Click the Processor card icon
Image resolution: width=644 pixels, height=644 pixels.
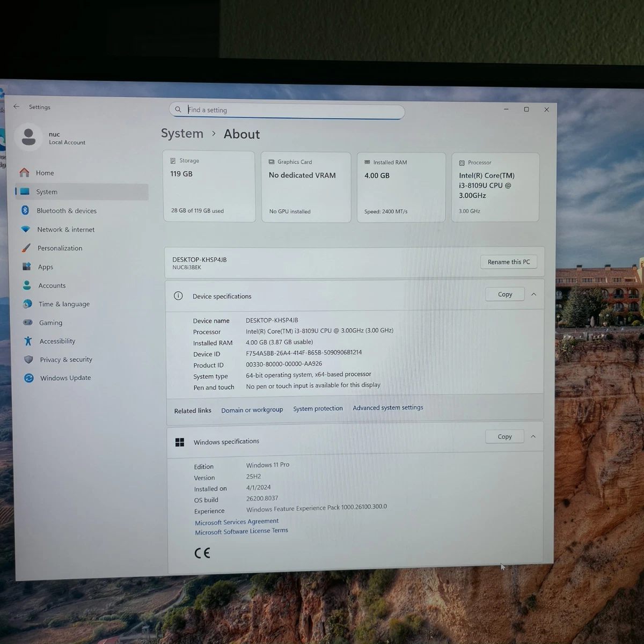tap(462, 163)
